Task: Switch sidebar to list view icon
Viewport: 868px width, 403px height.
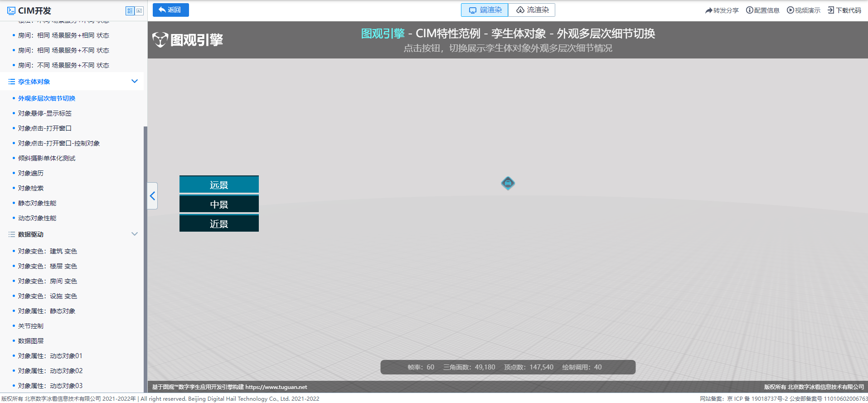Action: click(130, 10)
